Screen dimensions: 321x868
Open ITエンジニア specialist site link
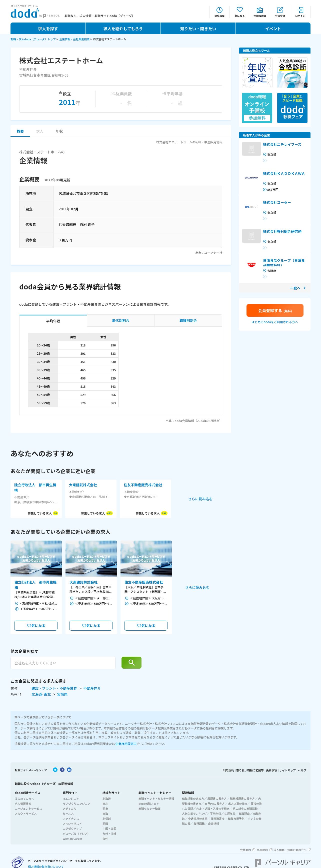(71, 799)
